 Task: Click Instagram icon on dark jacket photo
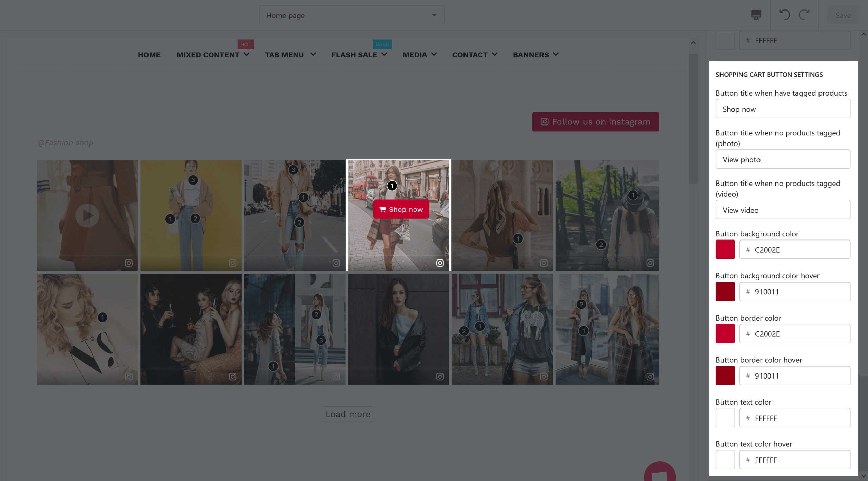click(x=440, y=377)
